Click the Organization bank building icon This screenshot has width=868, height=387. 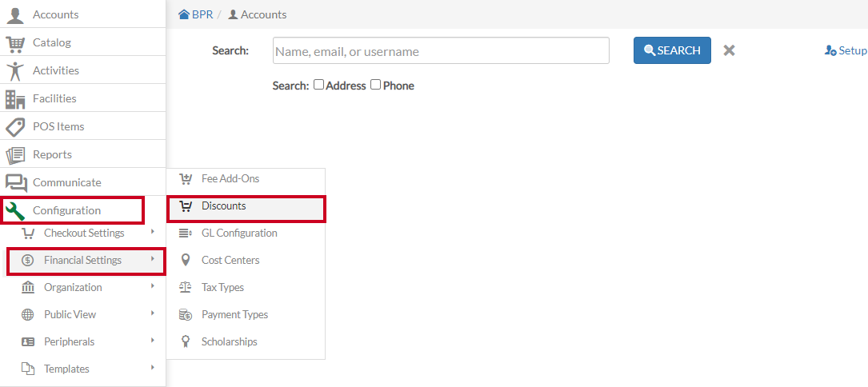point(27,287)
